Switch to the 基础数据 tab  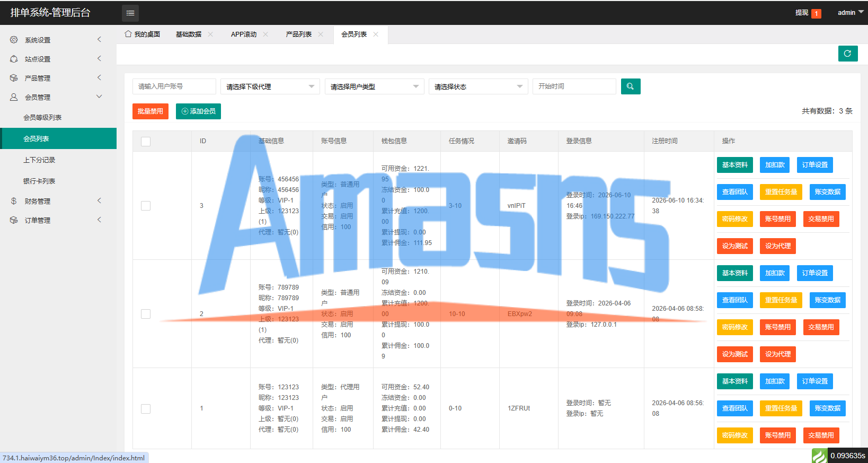coord(189,34)
